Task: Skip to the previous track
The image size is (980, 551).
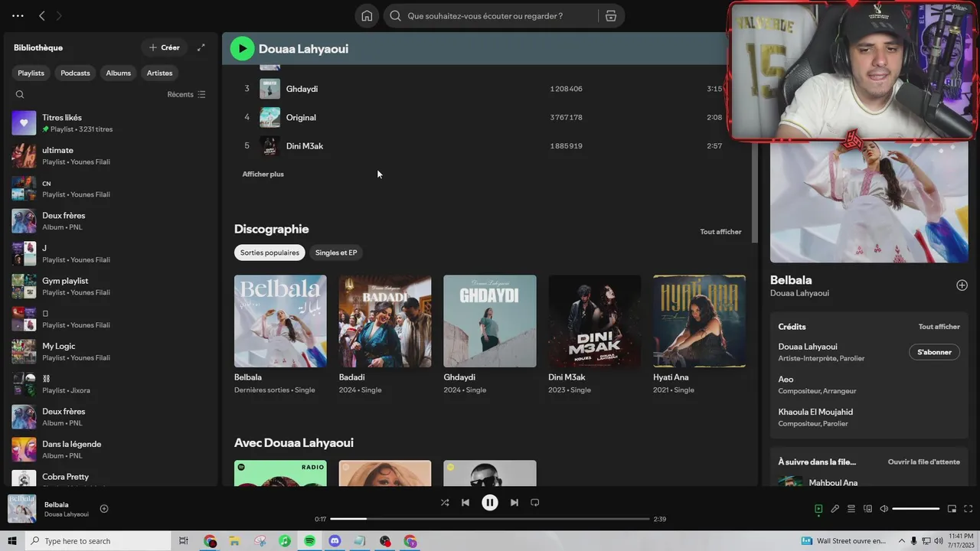Action: 465,503
